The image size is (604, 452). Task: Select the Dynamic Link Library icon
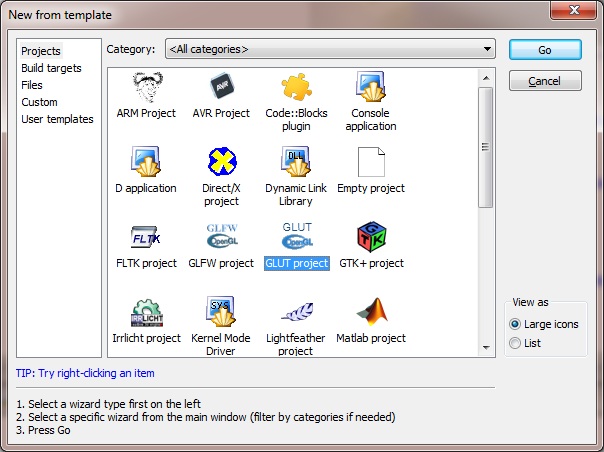296,161
